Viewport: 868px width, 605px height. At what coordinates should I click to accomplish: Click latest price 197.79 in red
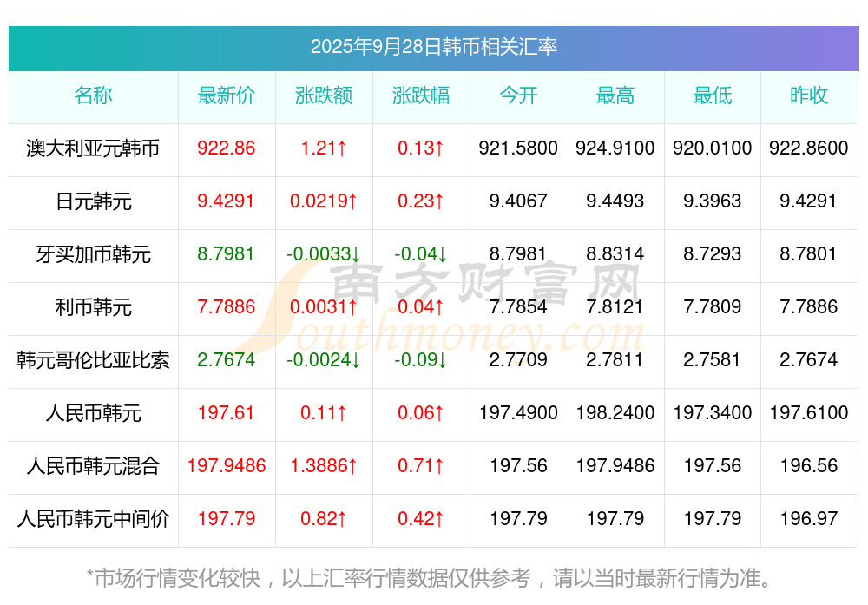pyautogui.click(x=226, y=519)
